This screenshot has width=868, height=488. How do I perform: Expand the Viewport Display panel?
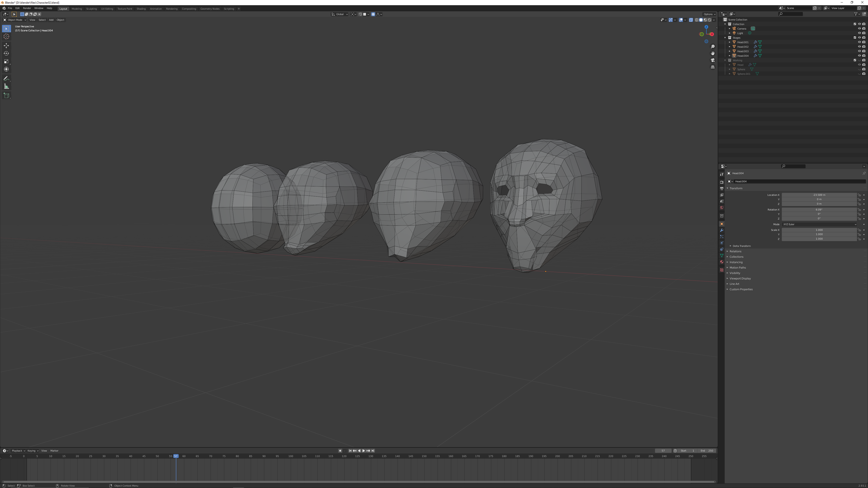click(740, 279)
